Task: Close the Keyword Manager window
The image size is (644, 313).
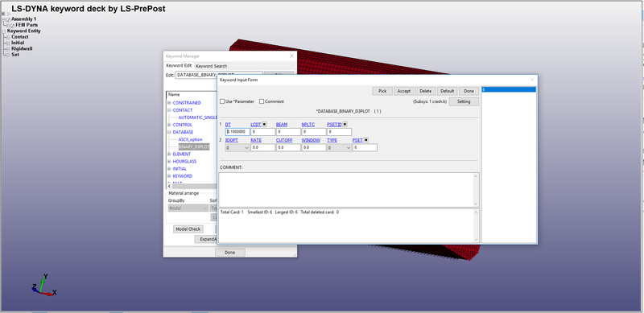Action: (292, 56)
